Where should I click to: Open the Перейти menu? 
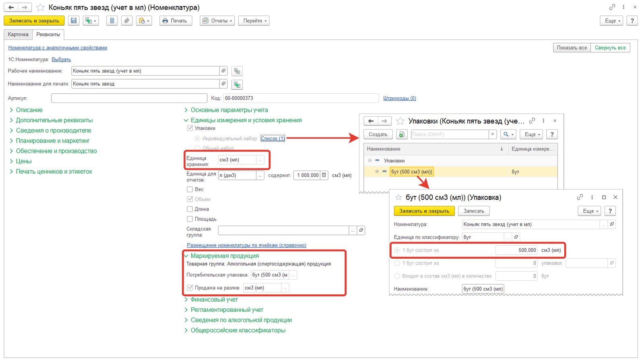pos(254,21)
